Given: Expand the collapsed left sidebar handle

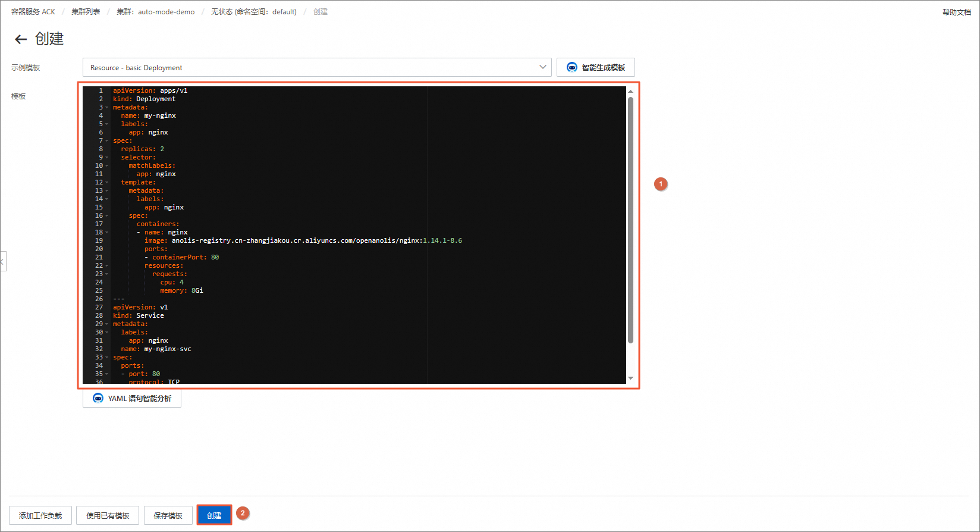Looking at the screenshot, I should pos(3,261).
